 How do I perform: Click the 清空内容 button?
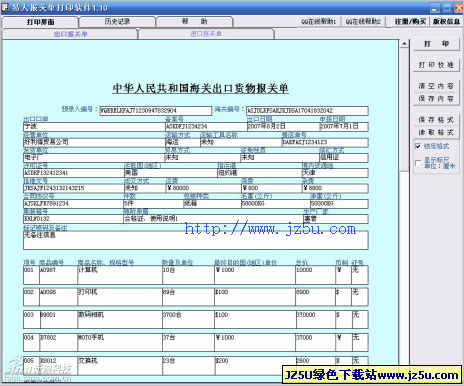tap(436, 86)
